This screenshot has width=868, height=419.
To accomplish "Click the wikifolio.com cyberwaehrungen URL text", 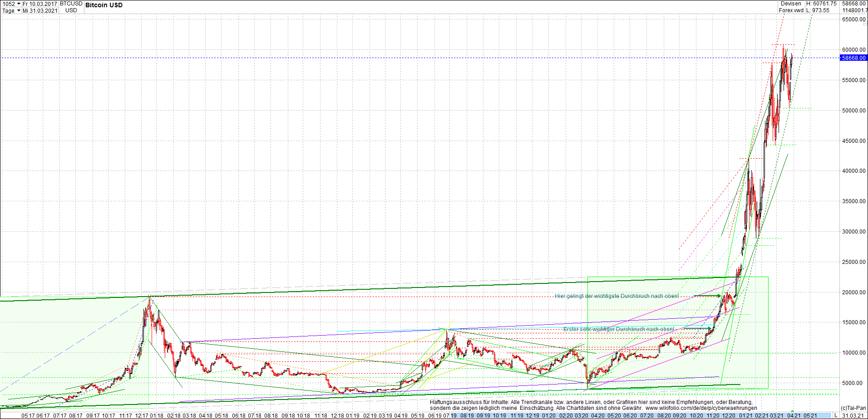I will pos(701,408).
